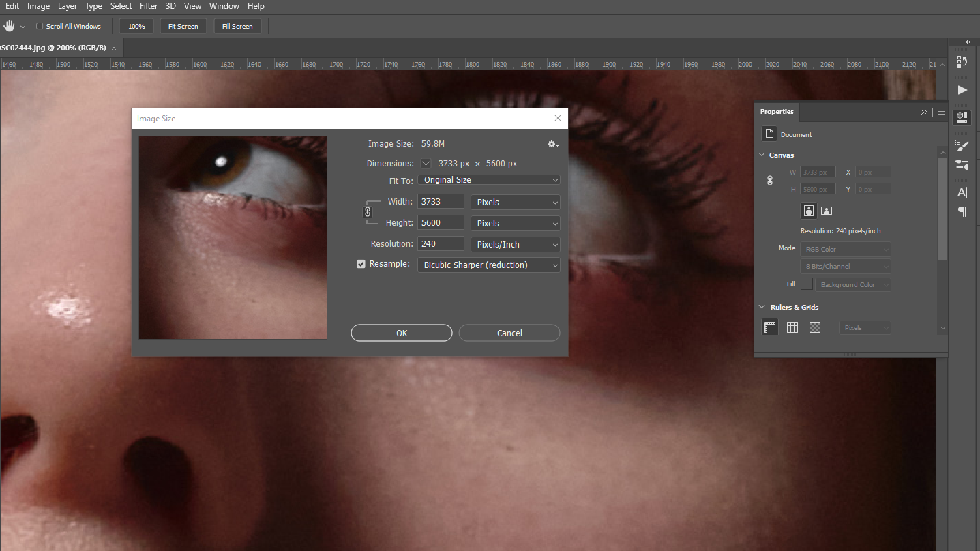Open the Fit To dropdown
The height and width of the screenshot is (551, 980).
pos(488,180)
